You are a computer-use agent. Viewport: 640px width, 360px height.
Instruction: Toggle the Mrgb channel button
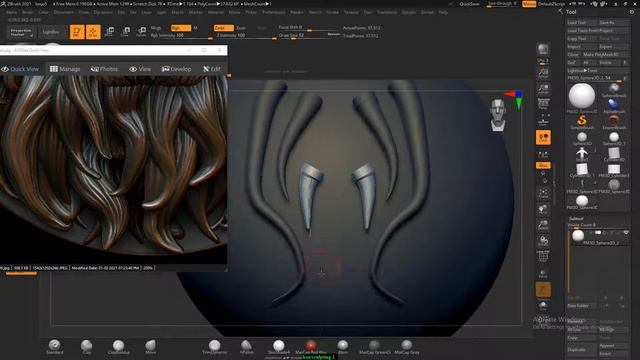[x=156, y=28]
